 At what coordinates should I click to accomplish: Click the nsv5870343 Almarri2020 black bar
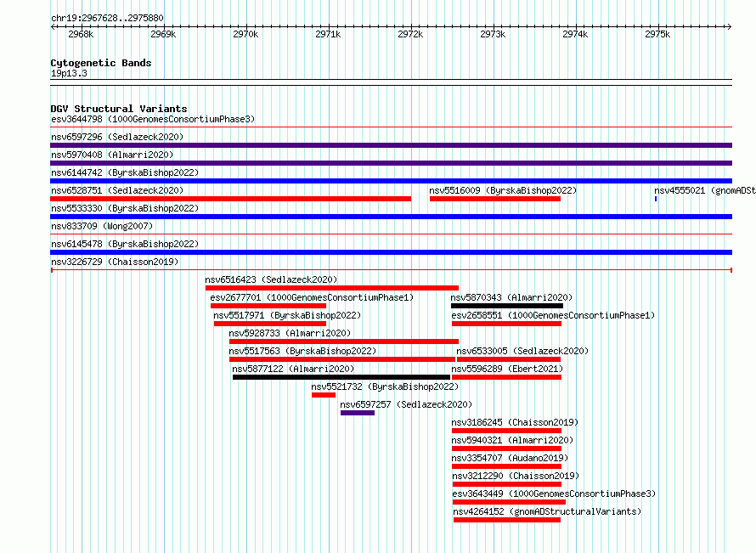(x=507, y=306)
